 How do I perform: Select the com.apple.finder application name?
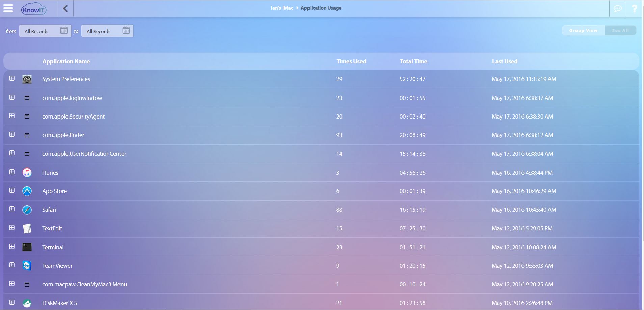point(63,135)
